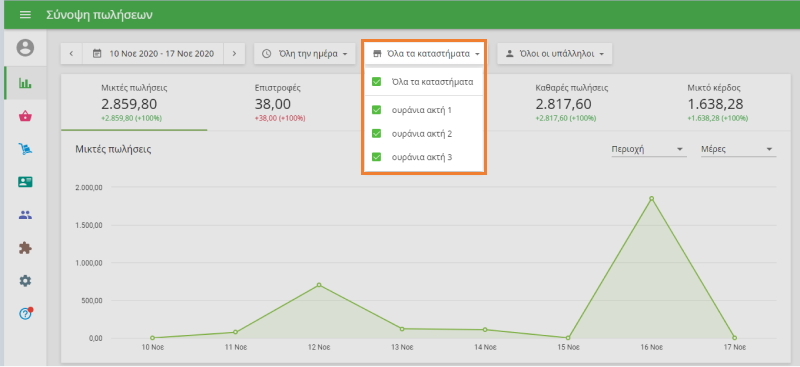
Task: Open the pink basket items icon
Action: [25, 116]
